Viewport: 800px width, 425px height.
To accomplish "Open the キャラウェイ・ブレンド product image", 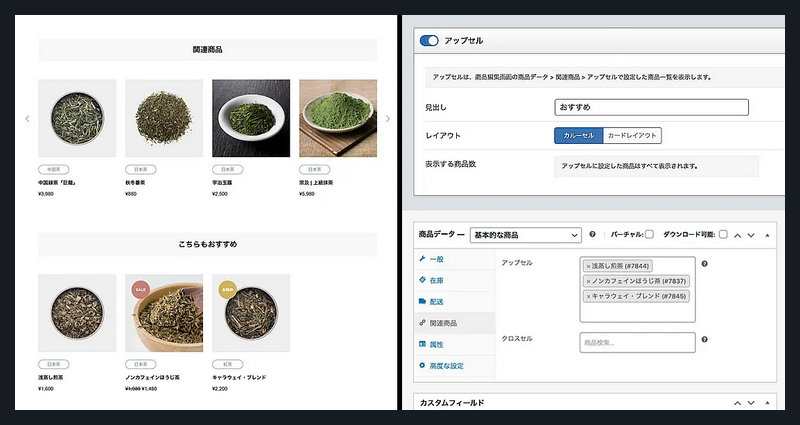I will [x=251, y=313].
